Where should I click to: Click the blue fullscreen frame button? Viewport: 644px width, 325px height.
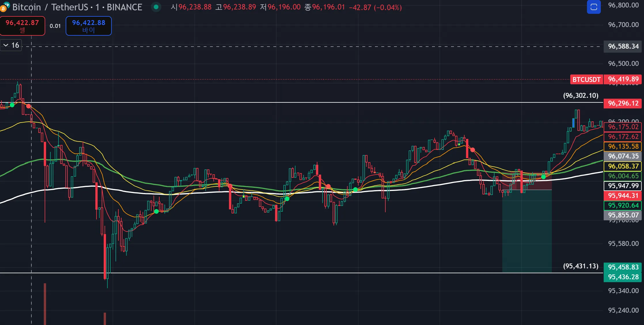[594, 7]
